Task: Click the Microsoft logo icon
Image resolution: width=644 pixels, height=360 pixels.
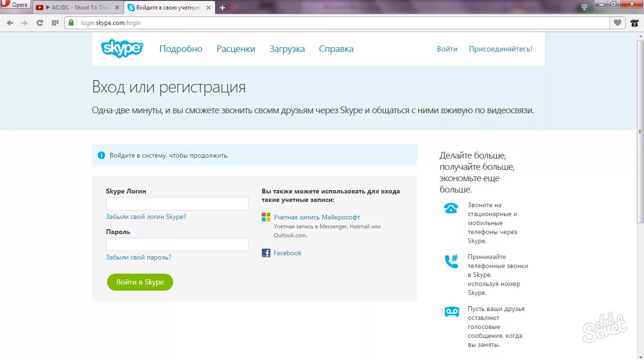Action: coord(266,217)
